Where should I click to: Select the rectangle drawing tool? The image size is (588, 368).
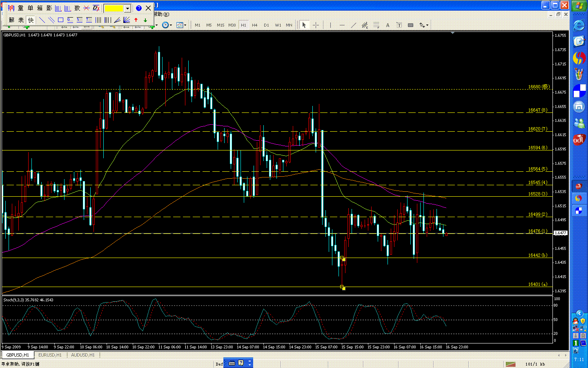(x=61, y=20)
